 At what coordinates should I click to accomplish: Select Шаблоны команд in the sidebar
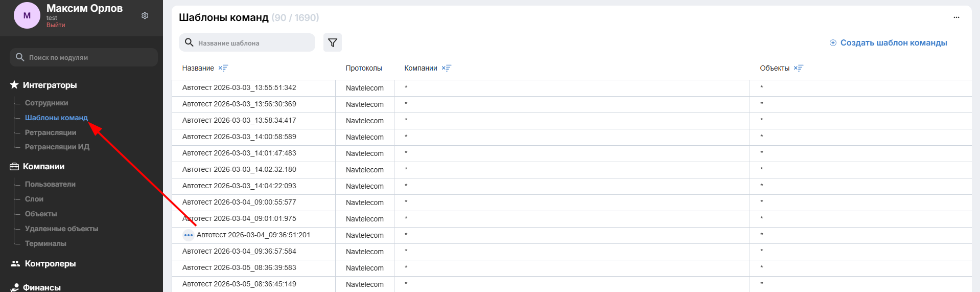coord(56,118)
